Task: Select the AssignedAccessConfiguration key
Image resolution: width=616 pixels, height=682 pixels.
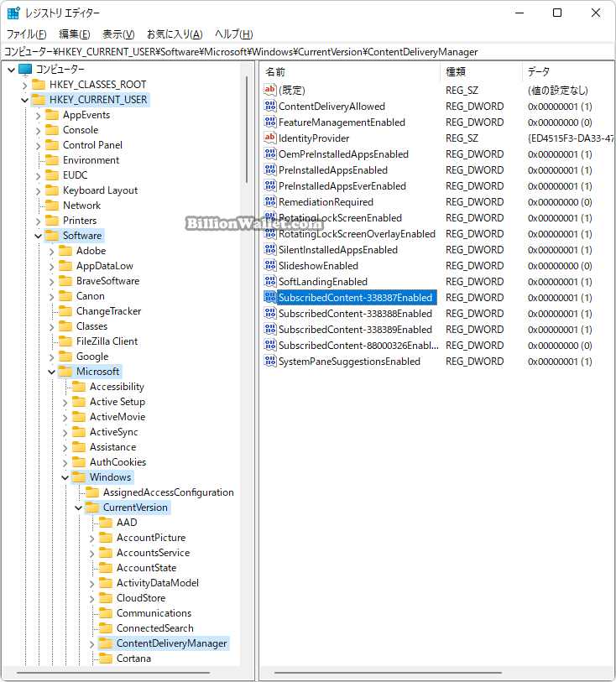Action: pyautogui.click(x=169, y=492)
